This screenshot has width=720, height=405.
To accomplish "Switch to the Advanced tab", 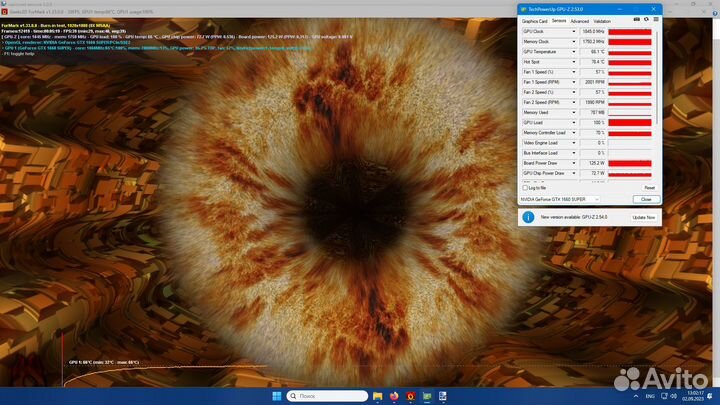I will (x=579, y=20).
